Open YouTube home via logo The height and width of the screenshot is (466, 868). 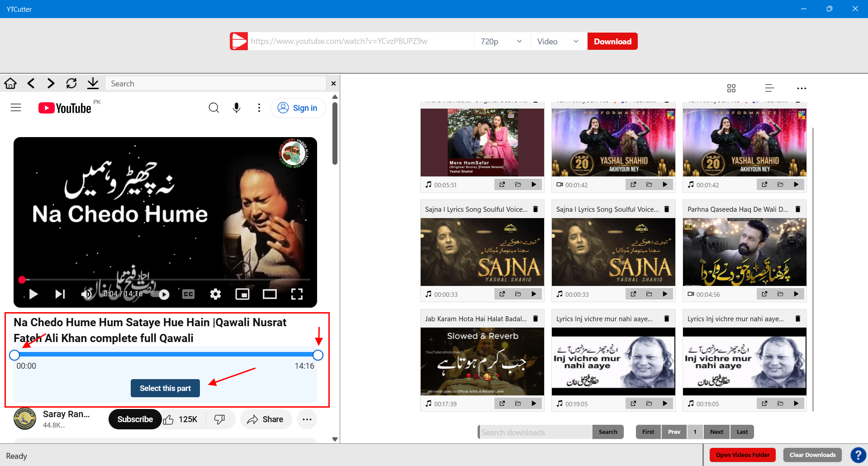tap(65, 108)
